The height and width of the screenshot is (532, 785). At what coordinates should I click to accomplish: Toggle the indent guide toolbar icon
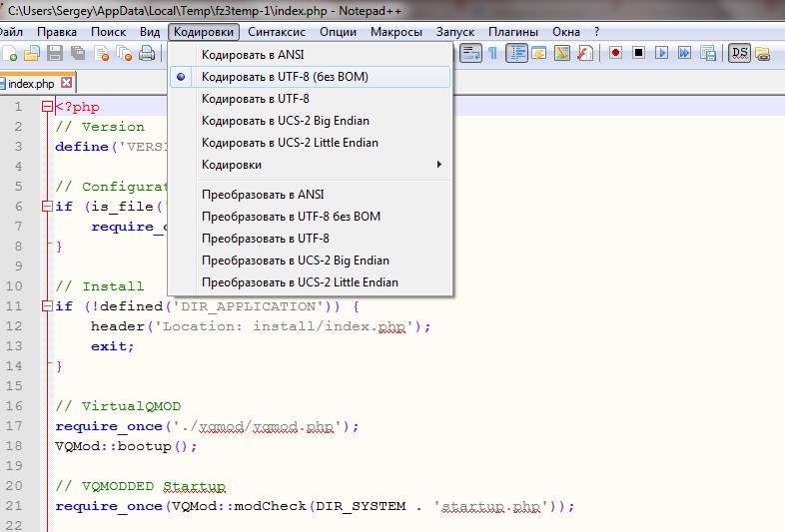(x=516, y=53)
